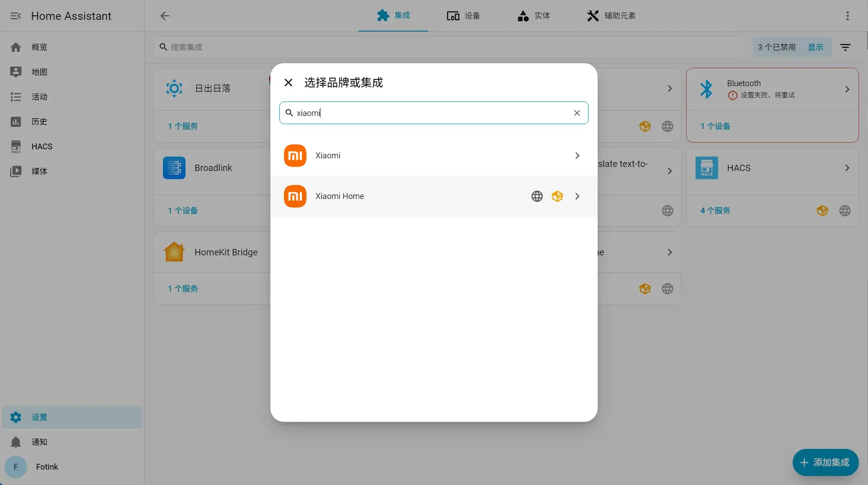Open 1 个设备 under Bluetooth
868x485 pixels.
click(715, 126)
